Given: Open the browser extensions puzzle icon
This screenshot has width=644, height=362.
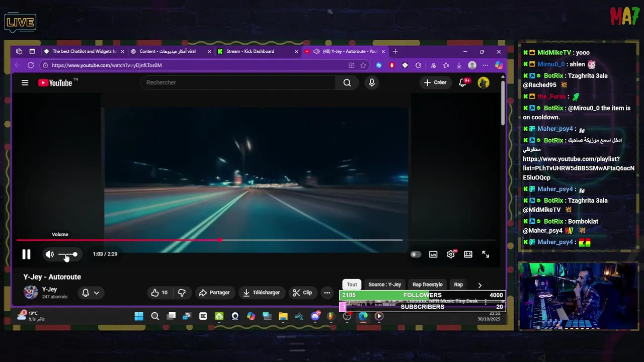Looking at the screenshot, I should 418,65.
